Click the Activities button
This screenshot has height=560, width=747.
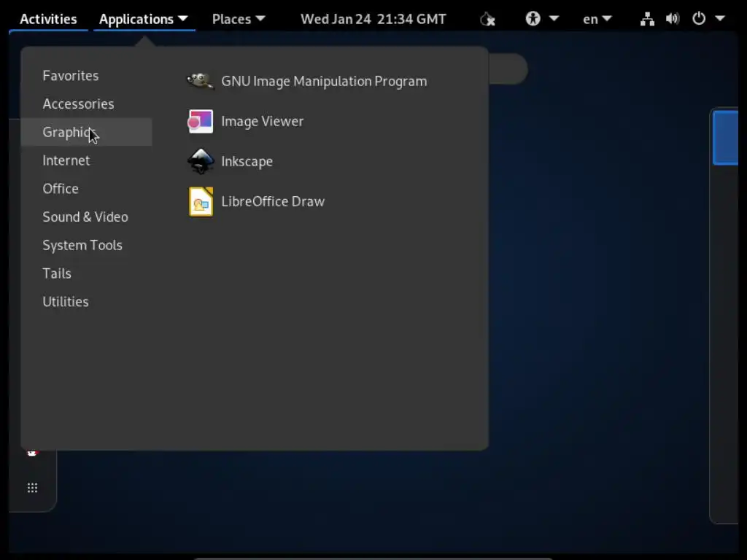pyautogui.click(x=48, y=19)
